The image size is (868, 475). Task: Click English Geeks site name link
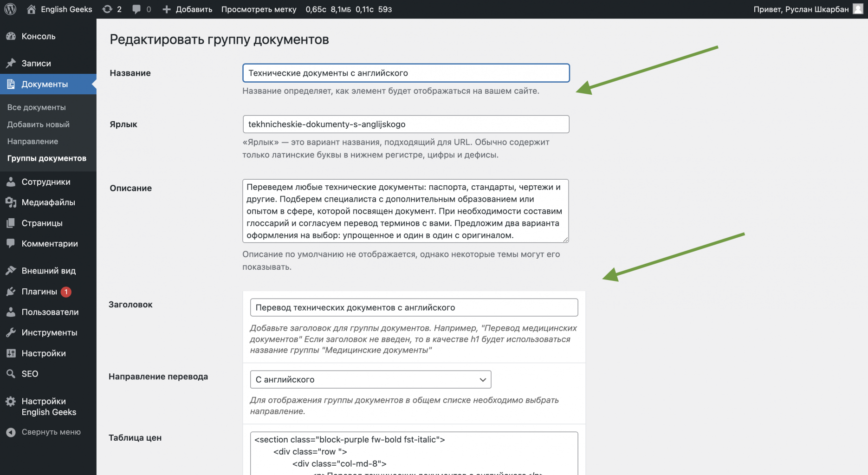coord(66,9)
